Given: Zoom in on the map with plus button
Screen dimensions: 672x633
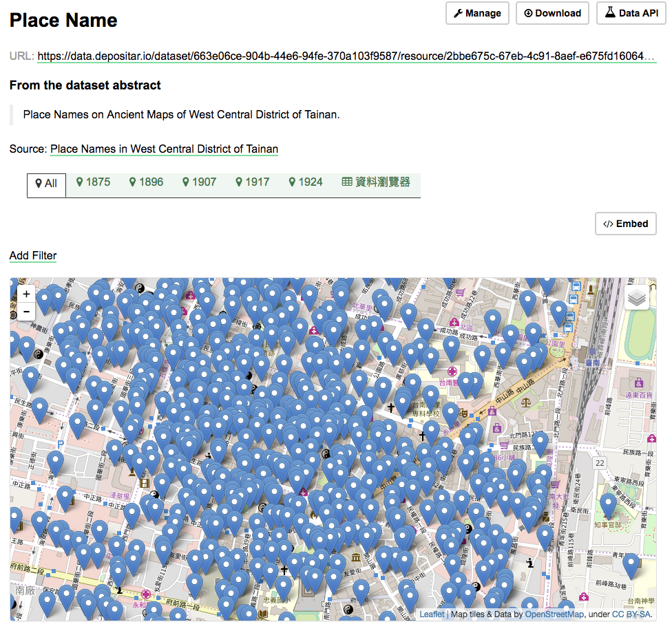Looking at the screenshot, I should (26, 294).
